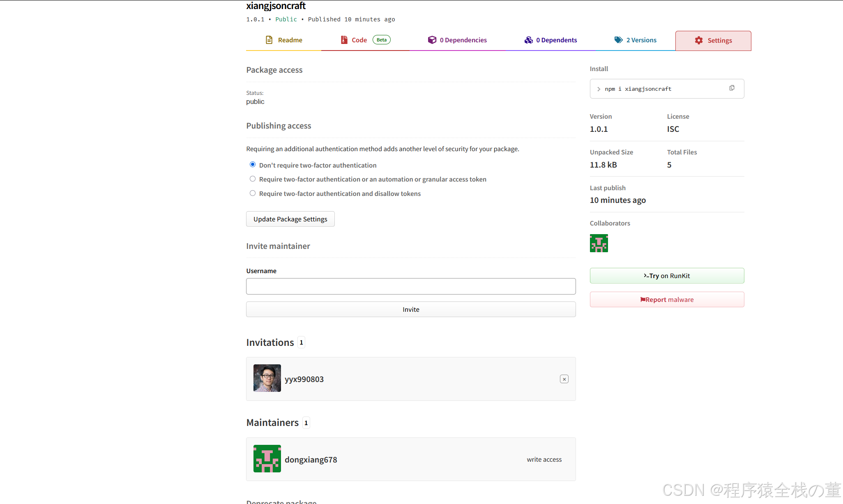Click the Versions tags icon
This screenshot has height=504, width=843.
click(x=618, y=40)
